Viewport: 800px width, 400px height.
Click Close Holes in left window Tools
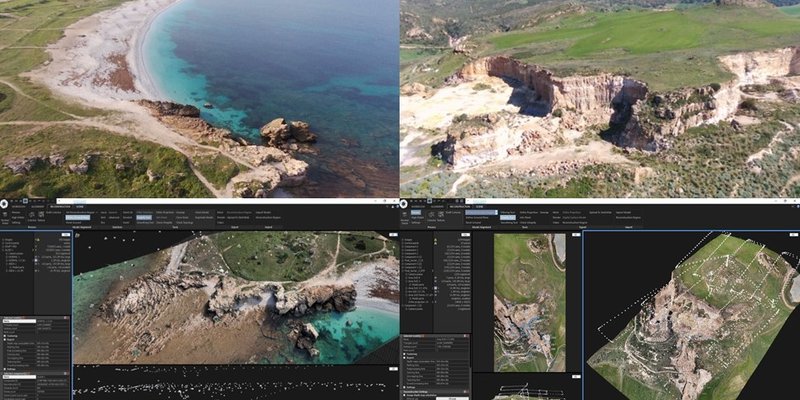click(181, 217)
